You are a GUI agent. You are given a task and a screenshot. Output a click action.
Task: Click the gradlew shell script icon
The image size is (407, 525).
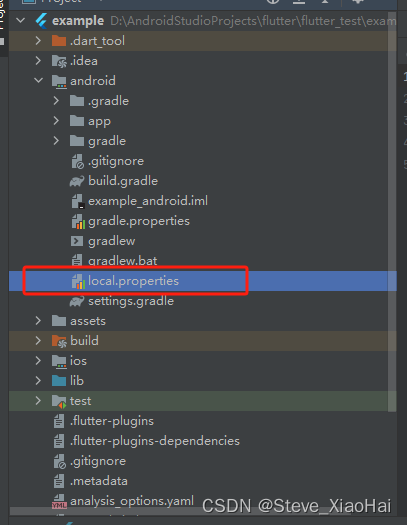tap(77, 241)
